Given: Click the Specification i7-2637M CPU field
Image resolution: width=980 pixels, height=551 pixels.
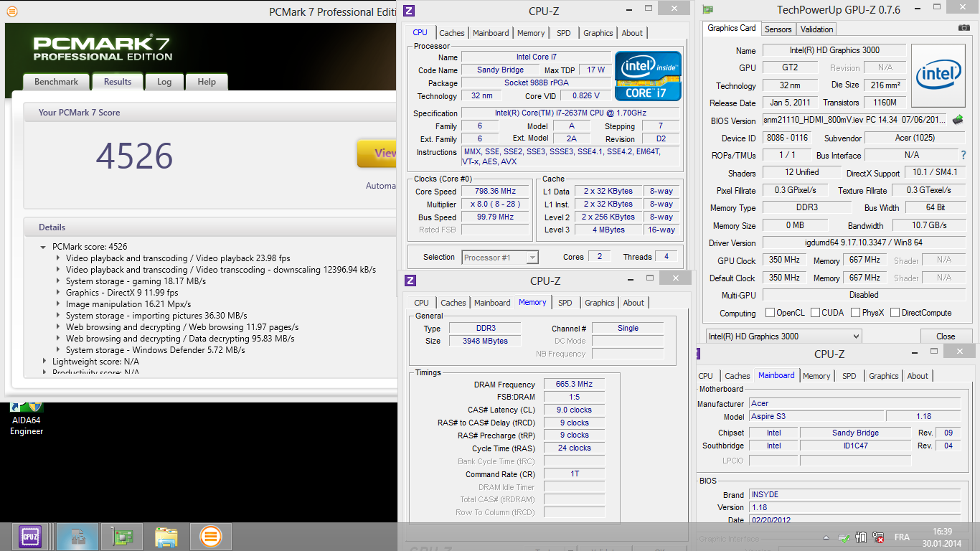Looking at the screenshot, I should tap(570, 113).
